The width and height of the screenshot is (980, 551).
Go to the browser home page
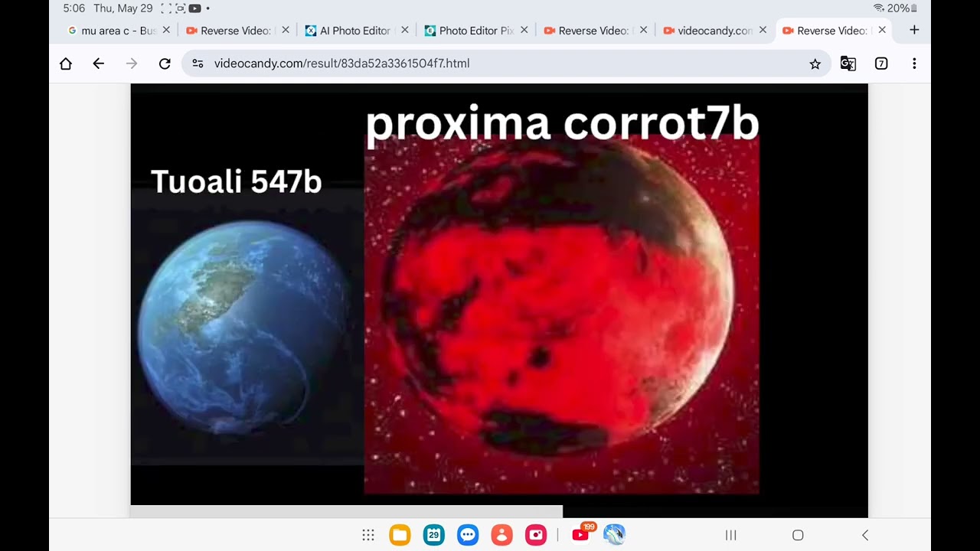pyautogui.click(x=66, y=64)
